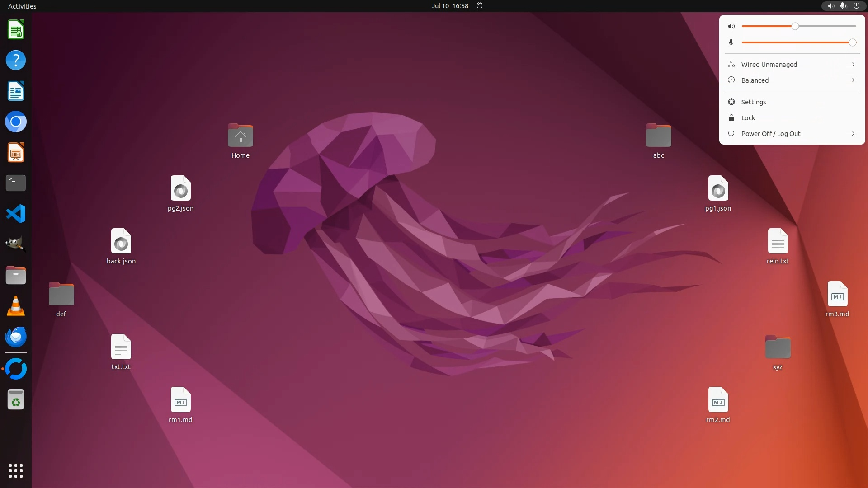Open the clock showing Jul 10 16:58
Viewport: 868px width, 488px height.
point(449,6)
